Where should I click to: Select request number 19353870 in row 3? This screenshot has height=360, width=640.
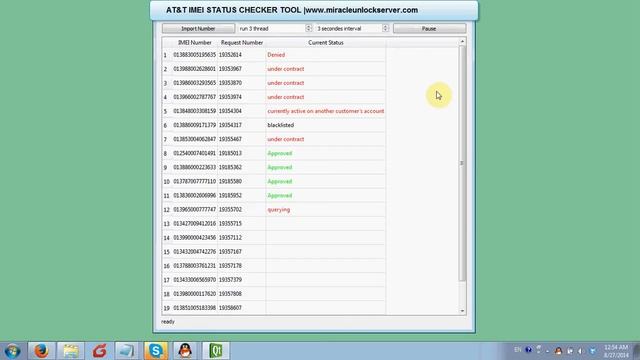click(x=230, y=83)
